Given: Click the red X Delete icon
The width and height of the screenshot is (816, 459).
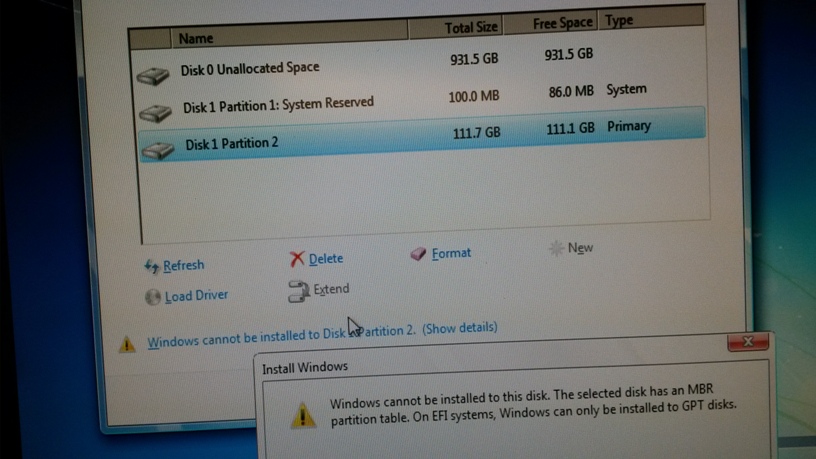Looking at the screenshot, I should coord(297,259).
